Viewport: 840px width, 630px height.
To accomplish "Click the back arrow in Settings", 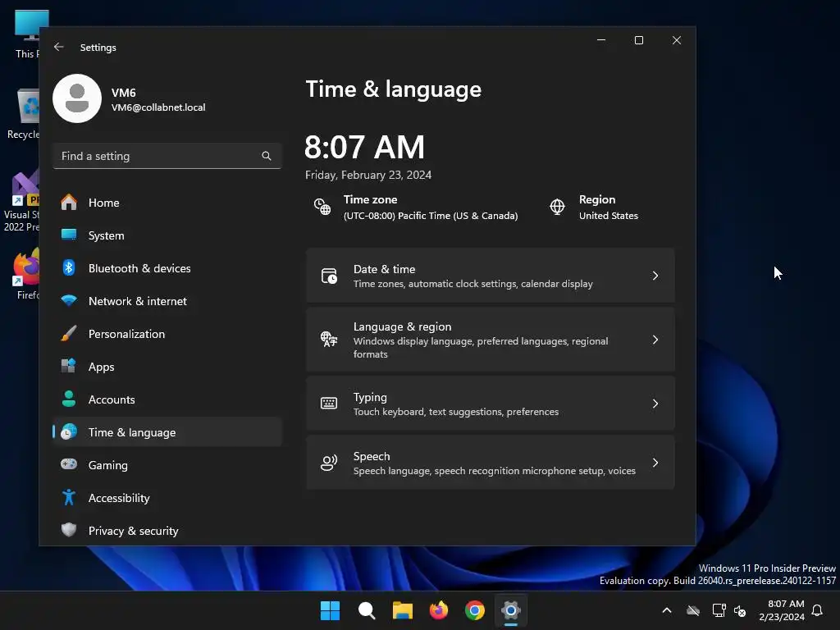I will click(x=59, y=47).
